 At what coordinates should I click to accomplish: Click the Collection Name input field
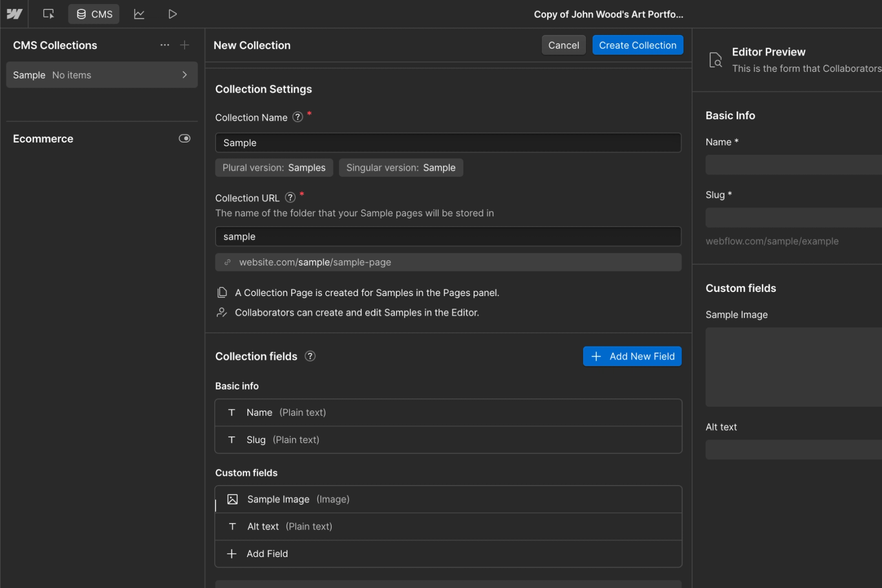pos(448,143)
